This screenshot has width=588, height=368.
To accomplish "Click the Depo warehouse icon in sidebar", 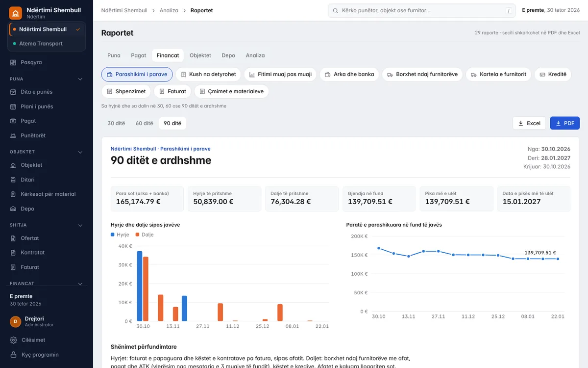I will 13,209.
